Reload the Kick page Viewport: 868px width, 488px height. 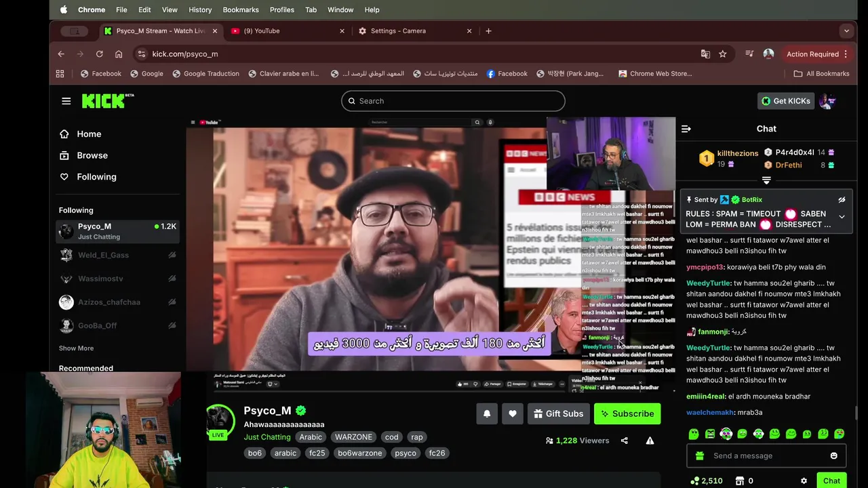click(100, 54)
